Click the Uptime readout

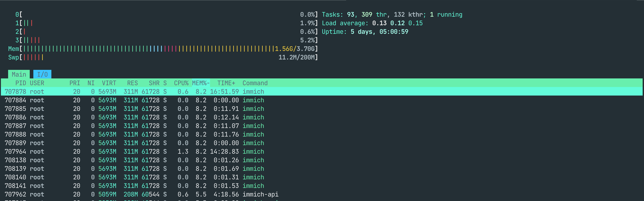click(x=365, y=32)
